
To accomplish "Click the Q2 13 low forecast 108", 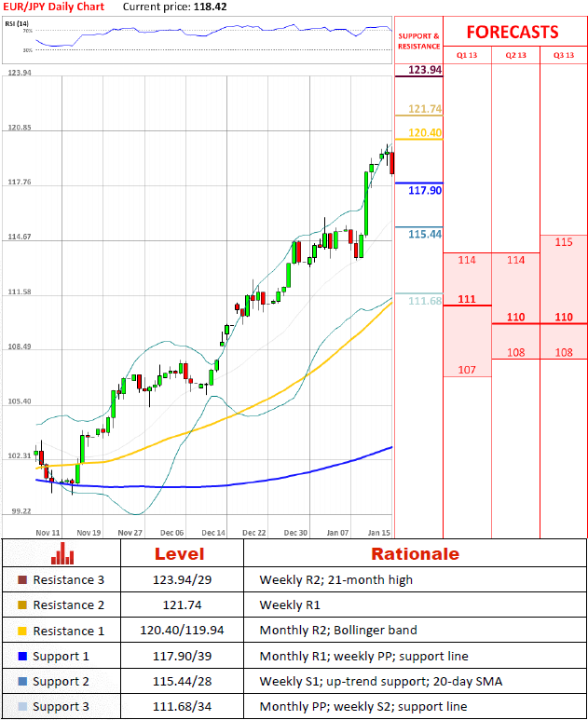I will click(x=516, y=352).
